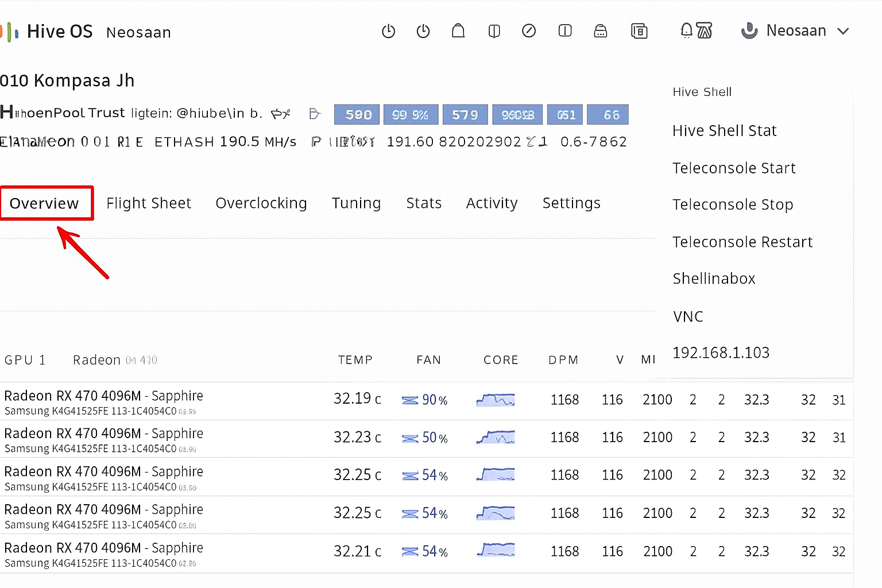
Task: Show the Stats tab
Action: [x=424, y=203]
